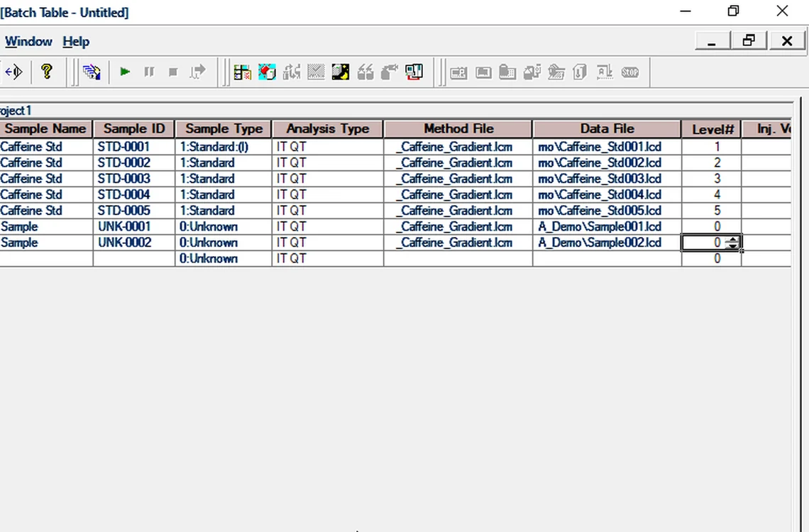
Task: Click Method File cell in STD-0002 row
Action: [x=458, y=163]
